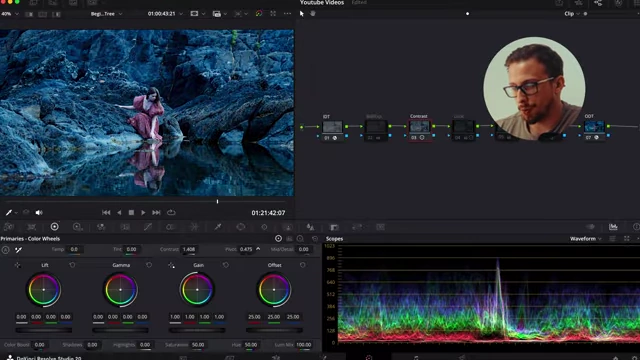Select the Contrast node 03
This screenshot has width=640, height=360.
click(x=419, y=128)
